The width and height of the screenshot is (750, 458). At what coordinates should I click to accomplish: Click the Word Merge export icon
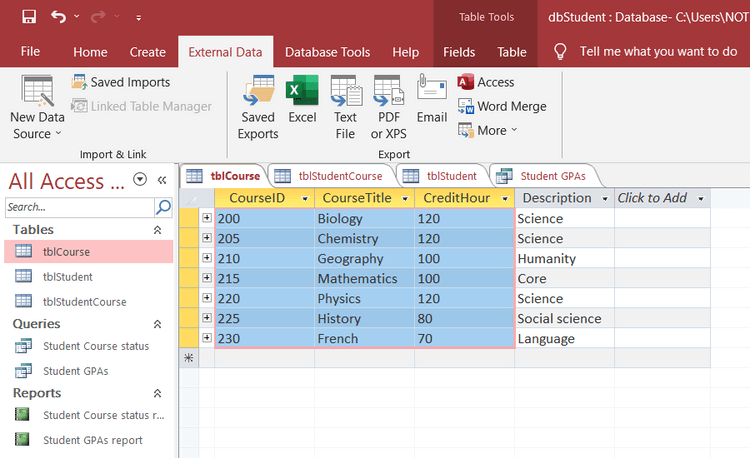coord(465,106)
